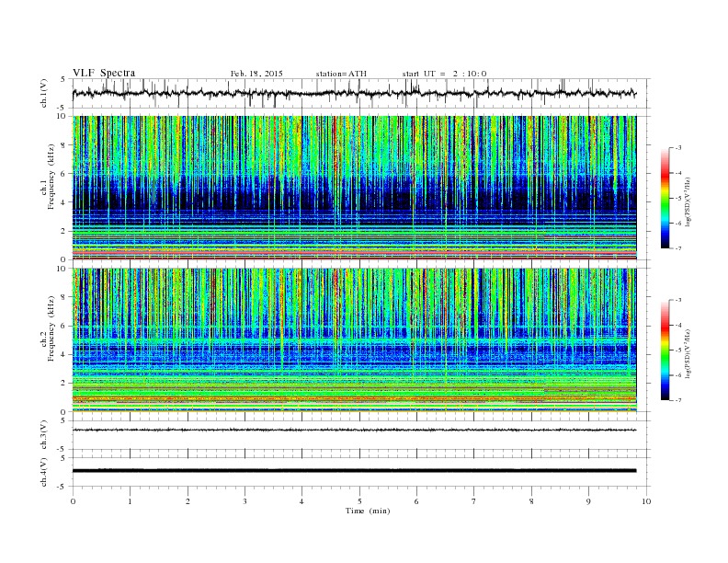The image size is (728, 563).
Task: Click the time axis tick label '8'
Action: 531,501
